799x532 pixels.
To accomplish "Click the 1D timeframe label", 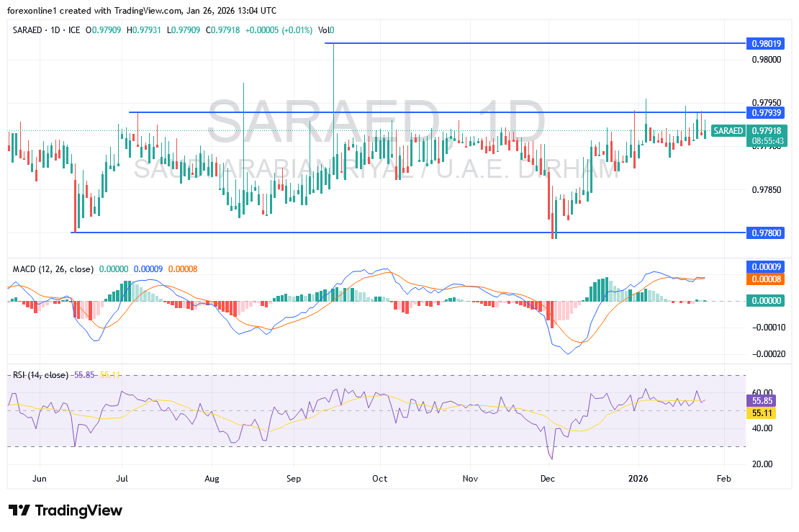I will 55,30.
